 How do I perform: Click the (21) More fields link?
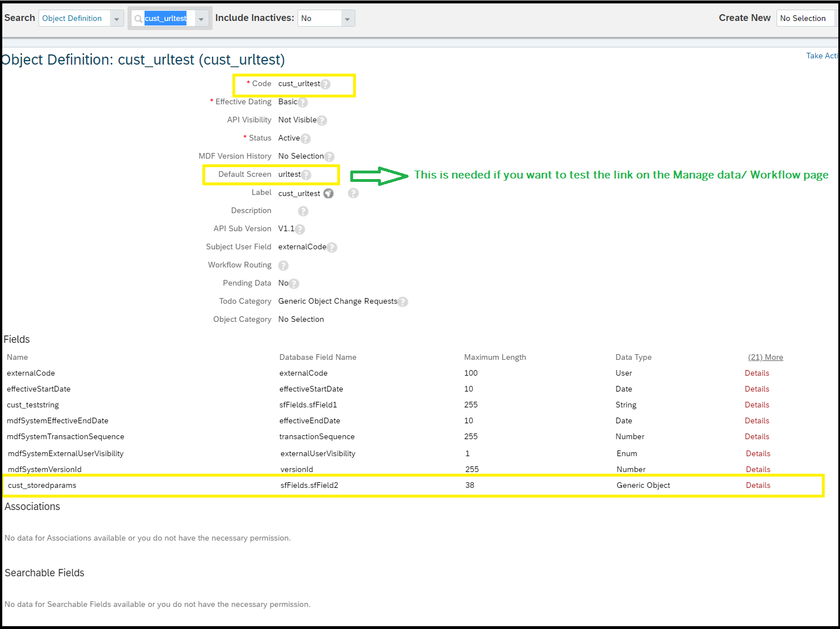[766, 357]
